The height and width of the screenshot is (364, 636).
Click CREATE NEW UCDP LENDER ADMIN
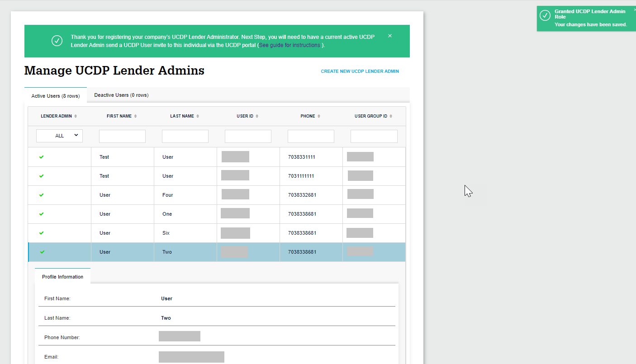coord(360,71)
